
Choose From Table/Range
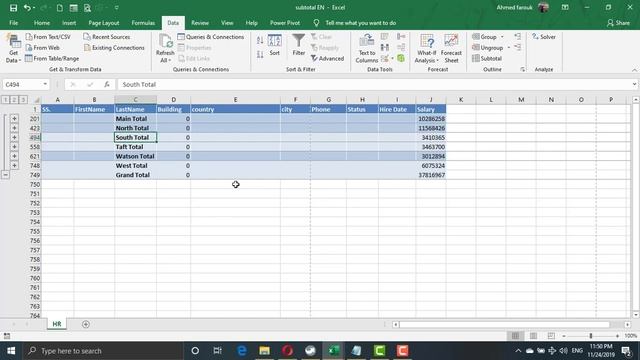(52, 59)
